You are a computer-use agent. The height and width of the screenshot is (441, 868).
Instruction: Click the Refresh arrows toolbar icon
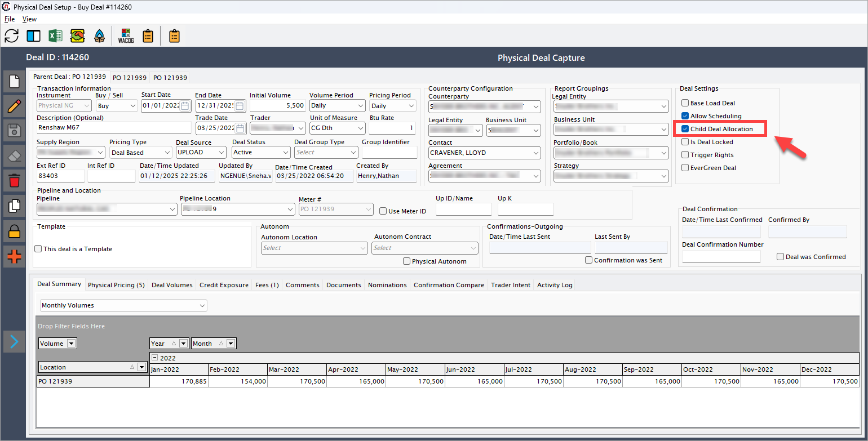coord(11,36)
